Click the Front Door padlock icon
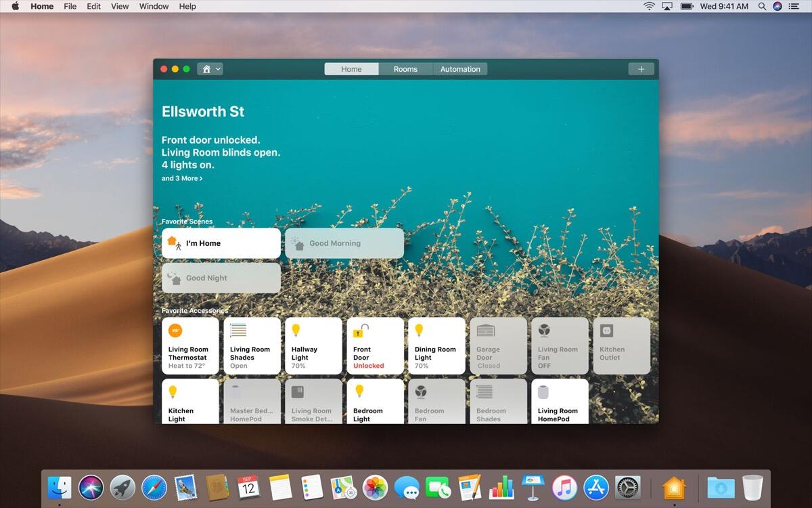The image size is (812, 508). click(x=361, y=331)
